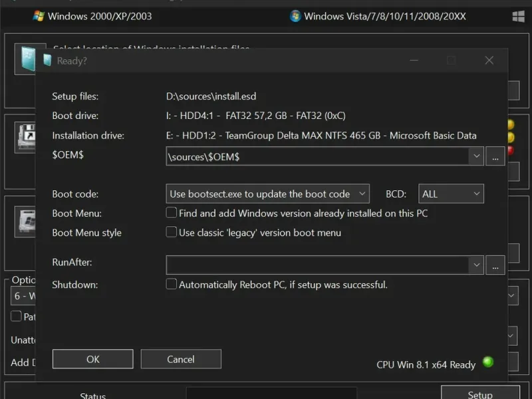Toggle Automatically Reboot PC checkbox
Viewport: 532px width, 399px height.
click(172, 284)
